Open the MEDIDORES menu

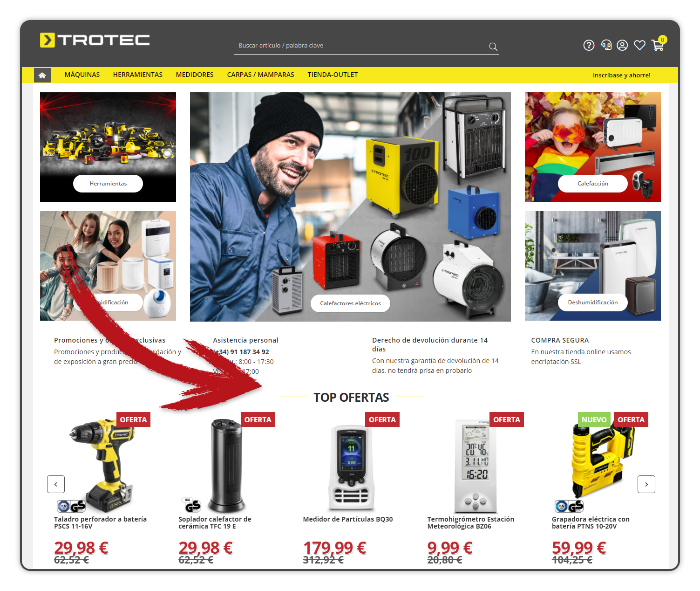195,75
